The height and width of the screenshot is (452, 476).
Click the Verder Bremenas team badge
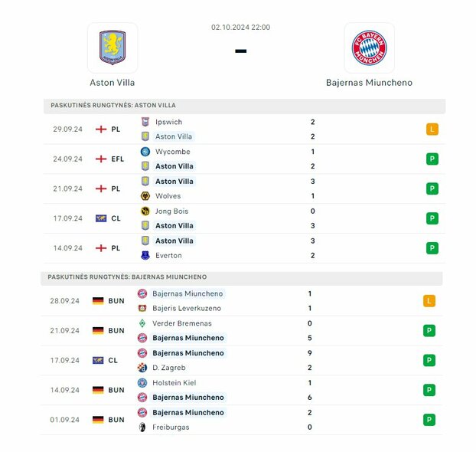142,323
